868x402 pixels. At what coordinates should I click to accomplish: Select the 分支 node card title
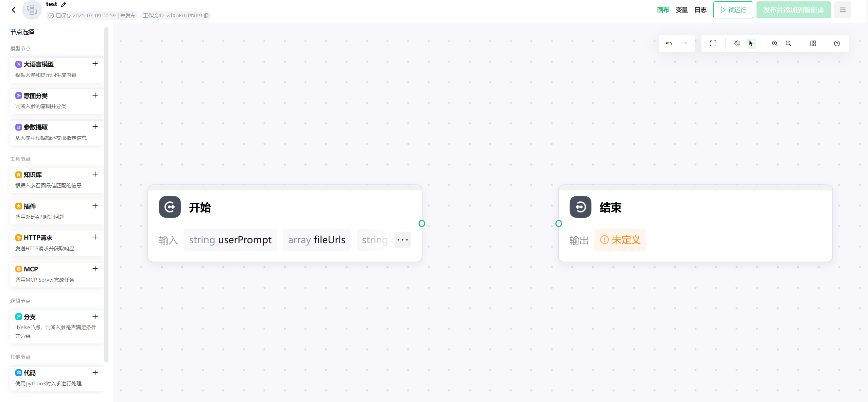tap(30, 317)
